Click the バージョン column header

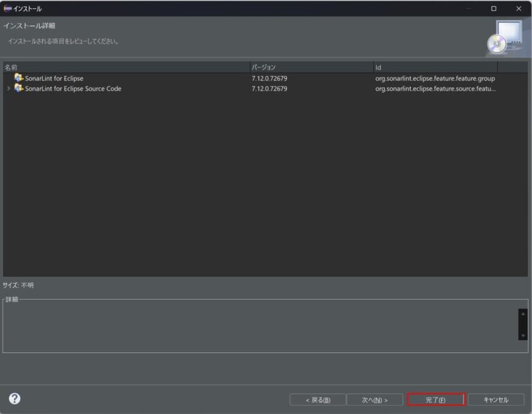[310, 67]
